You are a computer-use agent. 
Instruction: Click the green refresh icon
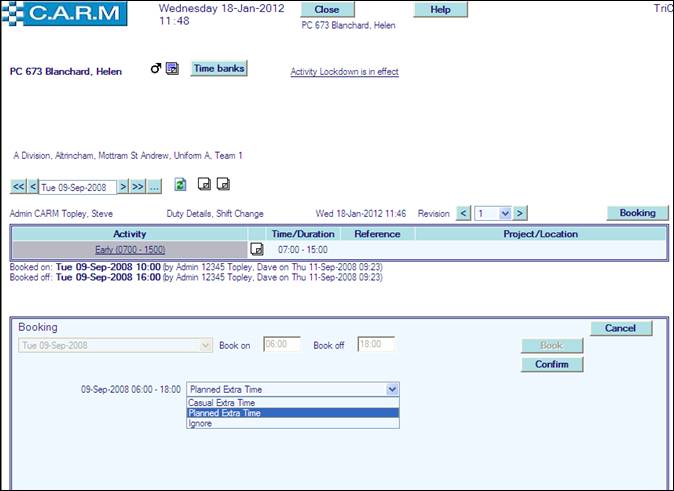180,185
